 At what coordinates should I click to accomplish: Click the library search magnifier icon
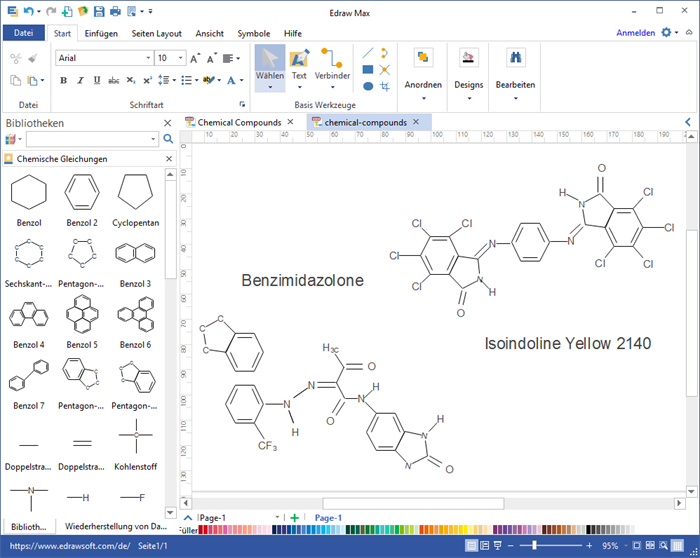168,139
